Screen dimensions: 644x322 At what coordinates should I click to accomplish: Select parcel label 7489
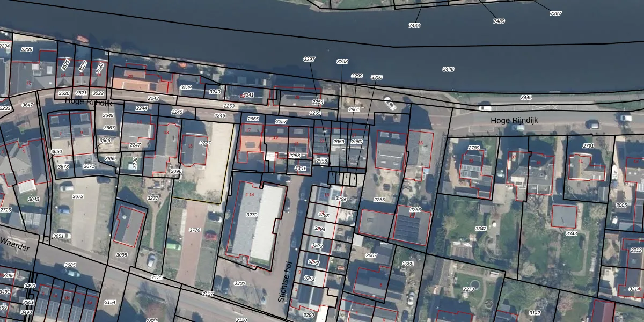click(x=499, y=21)
